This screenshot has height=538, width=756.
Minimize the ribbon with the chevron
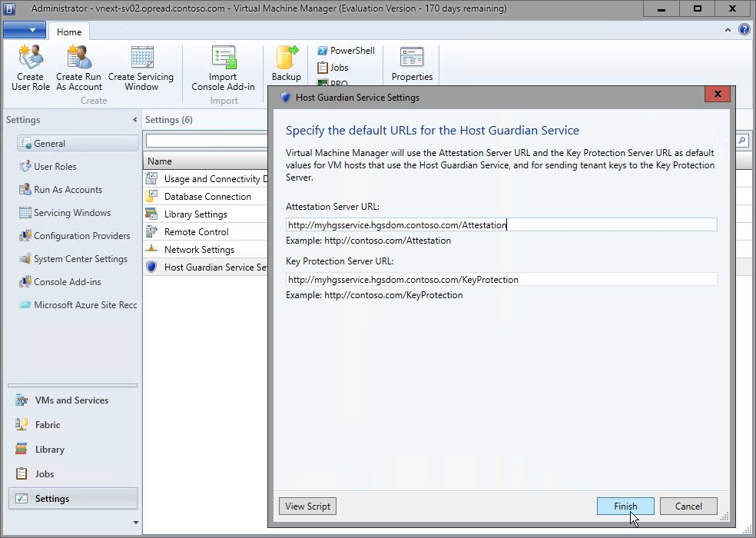coord(727,29)
